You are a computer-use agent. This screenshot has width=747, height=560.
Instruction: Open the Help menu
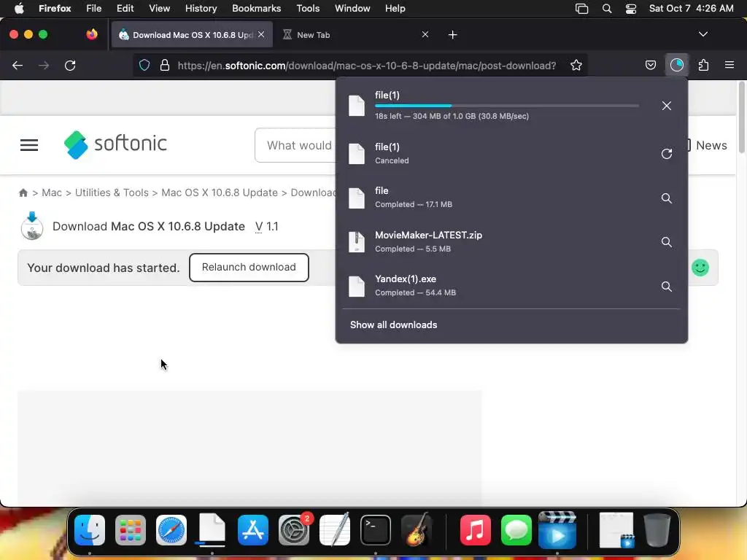(395, 8)
